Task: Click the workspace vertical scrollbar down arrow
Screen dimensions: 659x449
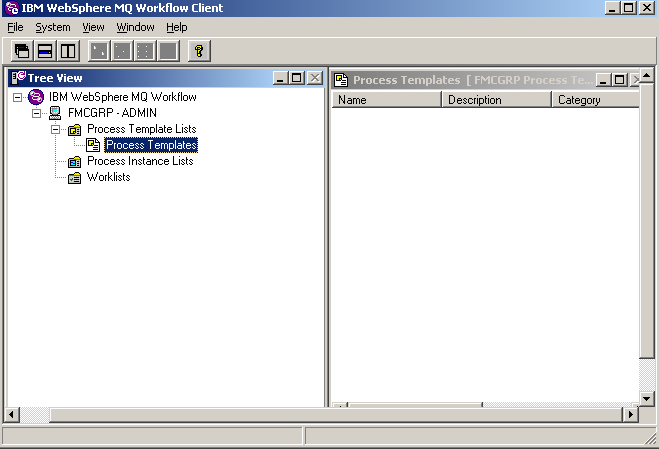Action: tap(647, 398)
